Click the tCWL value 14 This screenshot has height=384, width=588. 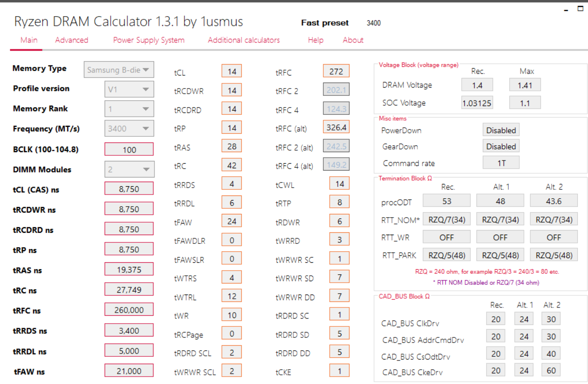(x=340, y=183)
